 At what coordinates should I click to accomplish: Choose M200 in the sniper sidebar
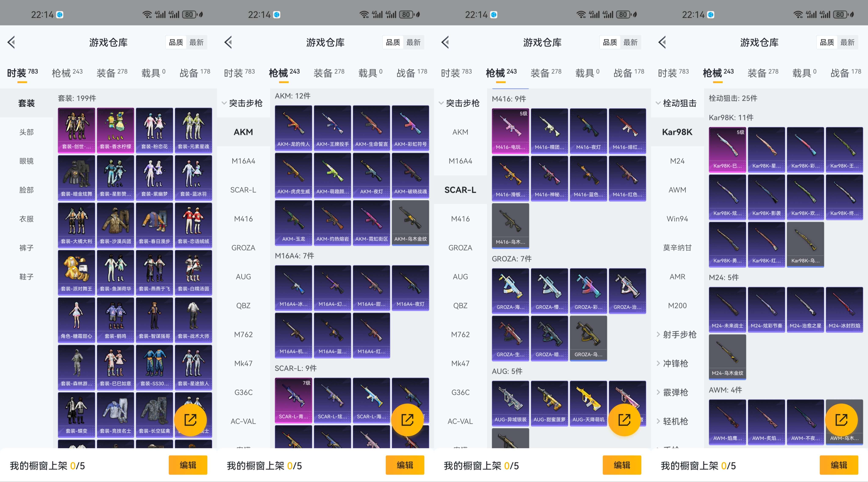pos(677,306)
